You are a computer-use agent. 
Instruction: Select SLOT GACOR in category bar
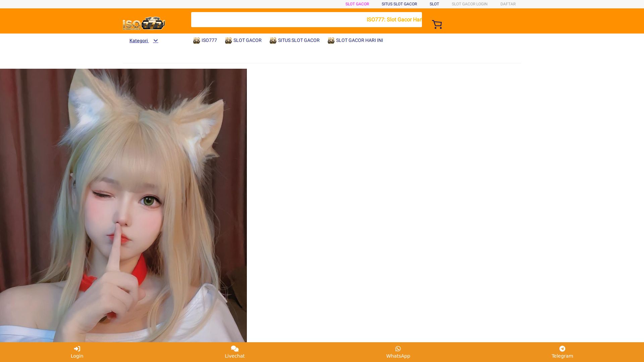pyautogui.click(x=247, y=40)
